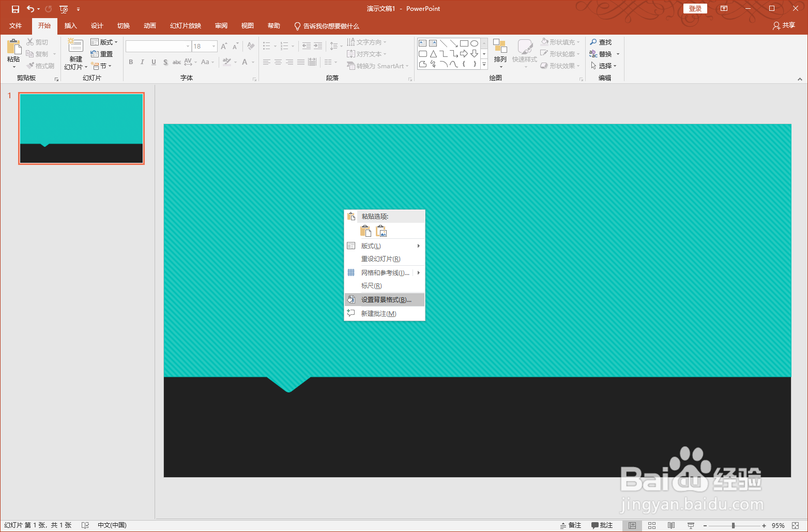Switch to Slide Sorter view icon
Screen dimensions: 808x532
(x=651, y=526)
